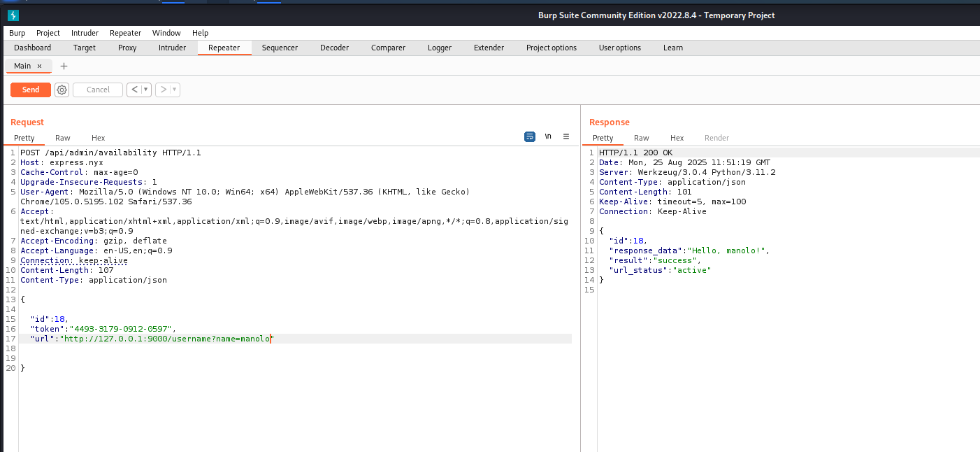Open request editor hamburger menu
The image size is (980, 452).
tap(566, 136)
